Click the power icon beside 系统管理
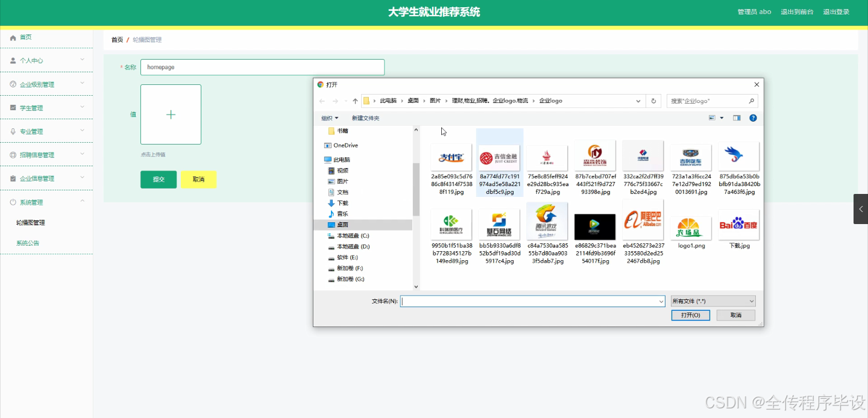Screen dimensions: 868x418 (13, 202)
